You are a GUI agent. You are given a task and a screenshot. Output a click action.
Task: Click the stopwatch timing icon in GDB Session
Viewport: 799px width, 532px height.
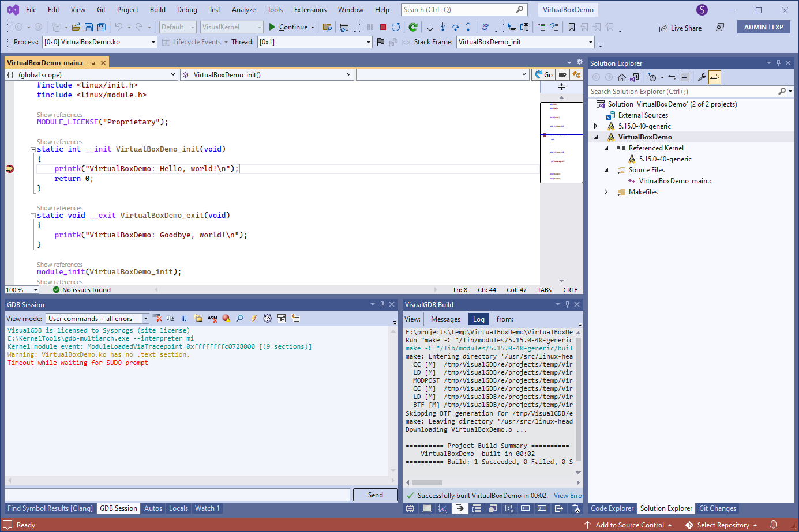pos(268,318)
